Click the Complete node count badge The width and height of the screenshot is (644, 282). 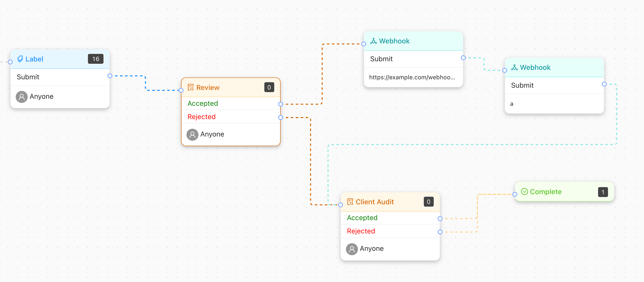click(603, 192)
